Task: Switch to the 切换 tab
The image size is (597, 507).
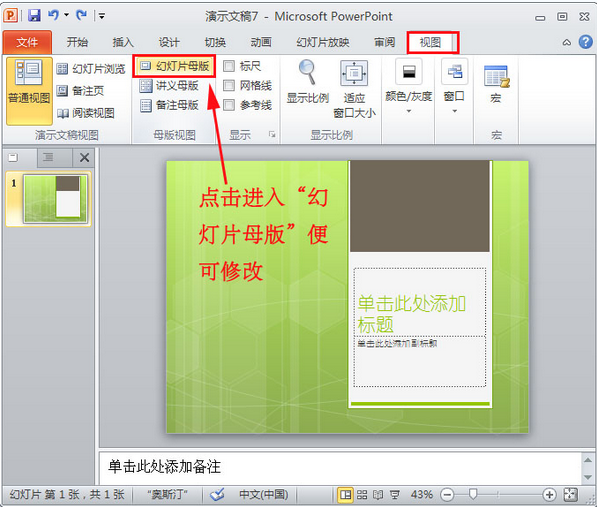Action: [x=215, y=42]
